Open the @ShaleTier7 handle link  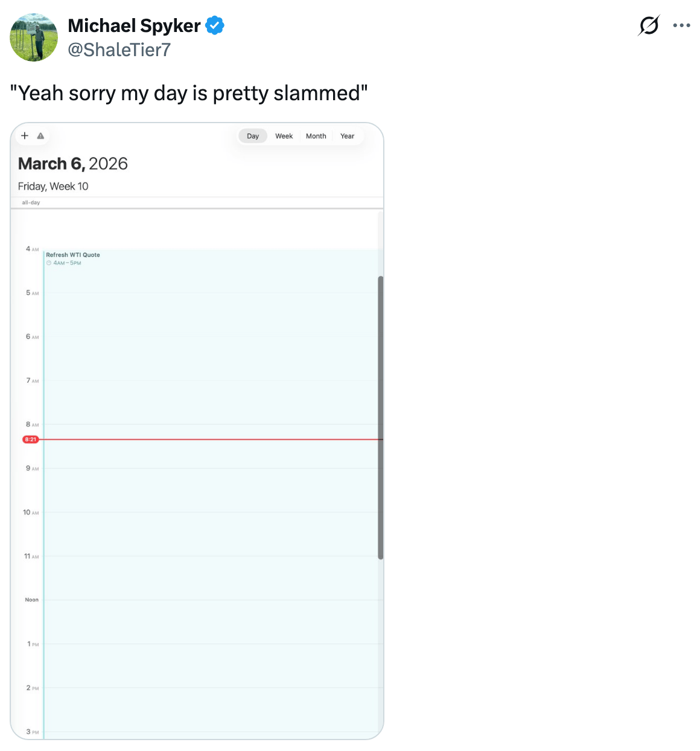point(119,50)
